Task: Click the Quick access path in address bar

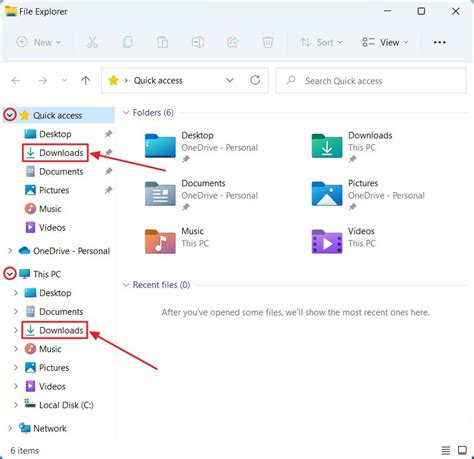Action: pos(158,81)
